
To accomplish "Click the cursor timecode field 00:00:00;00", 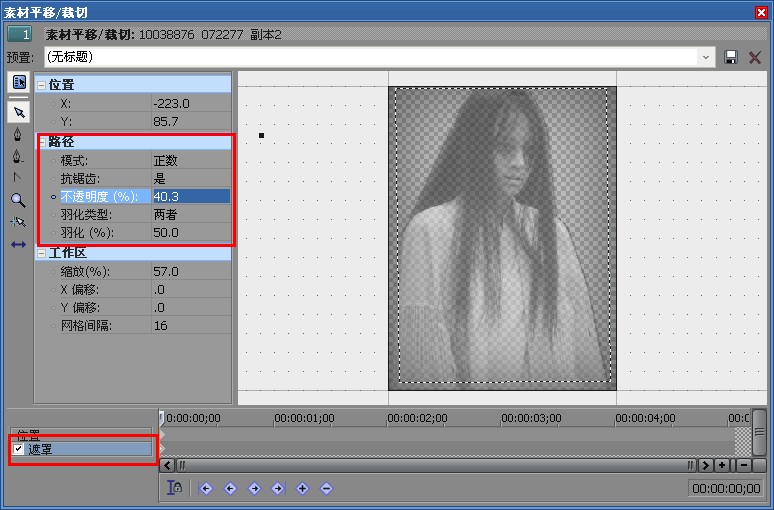I will tap(726, 488).
